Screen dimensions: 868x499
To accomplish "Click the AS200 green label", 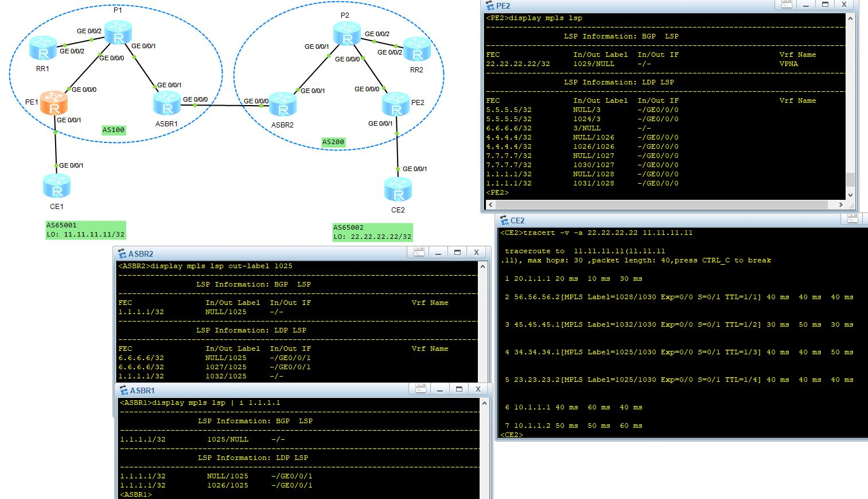I will click(333, 142).
